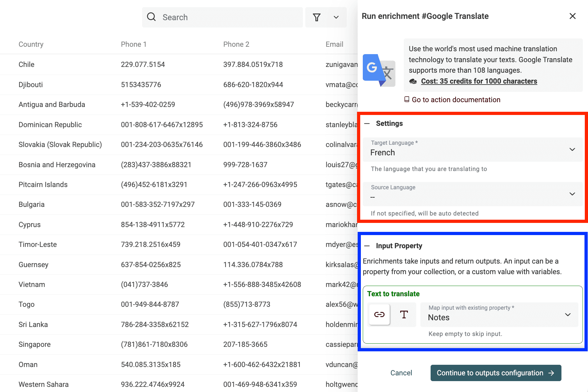Click the Dominican Republic cell
Screen dimensions: 588x392
(x=50, y=125)
